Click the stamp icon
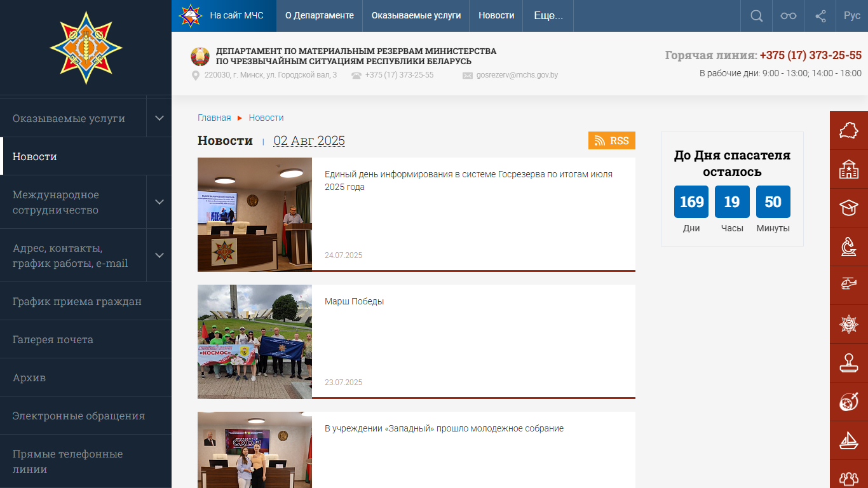 (849, 363)
